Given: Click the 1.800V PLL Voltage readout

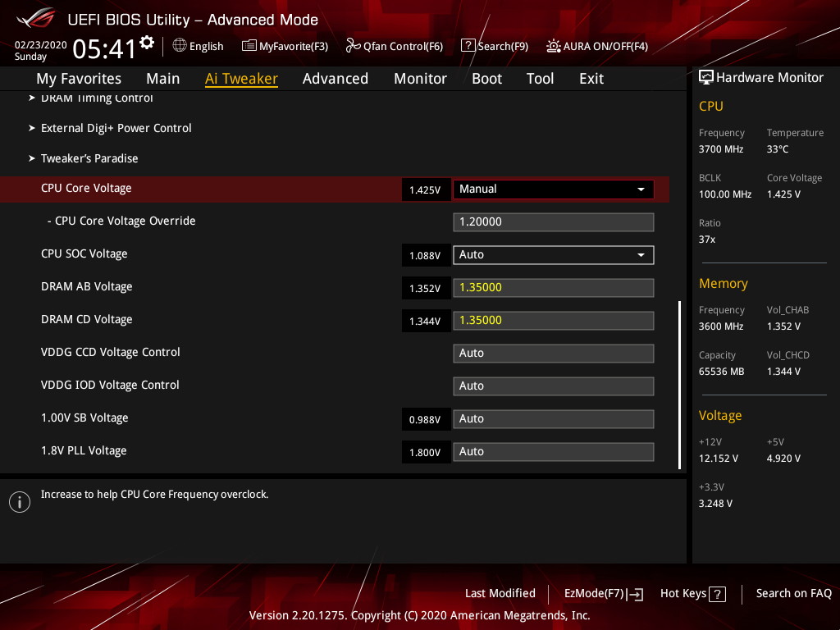Looking at the screenshot, I should (x=426, y=453).
